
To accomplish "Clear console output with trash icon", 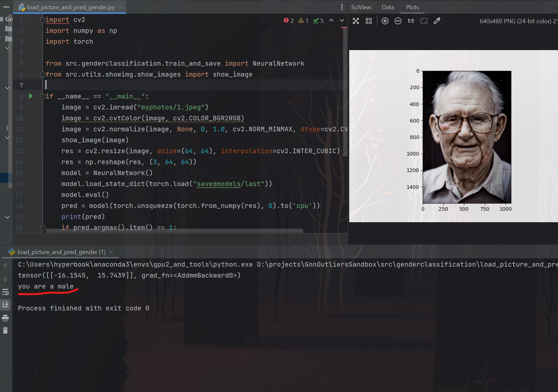I will [5, 330].
